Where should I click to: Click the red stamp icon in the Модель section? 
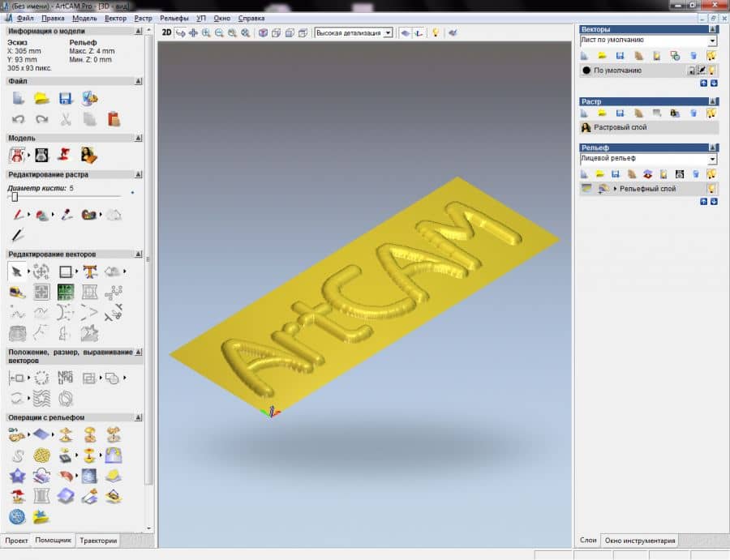tap(64, 155)
